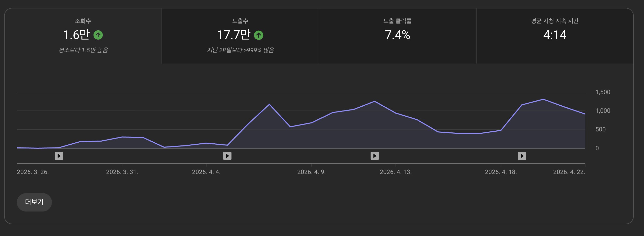Click the 1,000 y-axis label

click(603, 111)
